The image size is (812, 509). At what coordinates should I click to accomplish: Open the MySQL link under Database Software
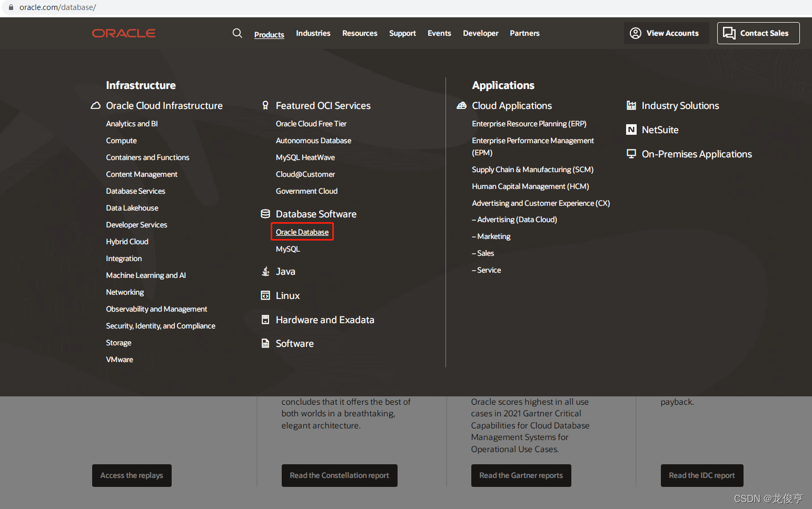pos(288,249)
